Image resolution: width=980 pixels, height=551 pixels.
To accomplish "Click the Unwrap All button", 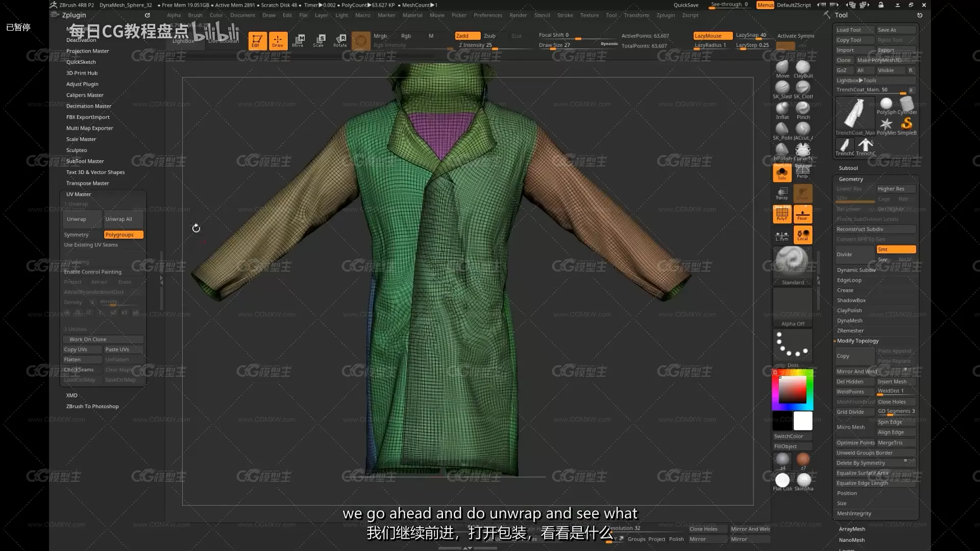I will pyautogui.click(x=119, y=219).
